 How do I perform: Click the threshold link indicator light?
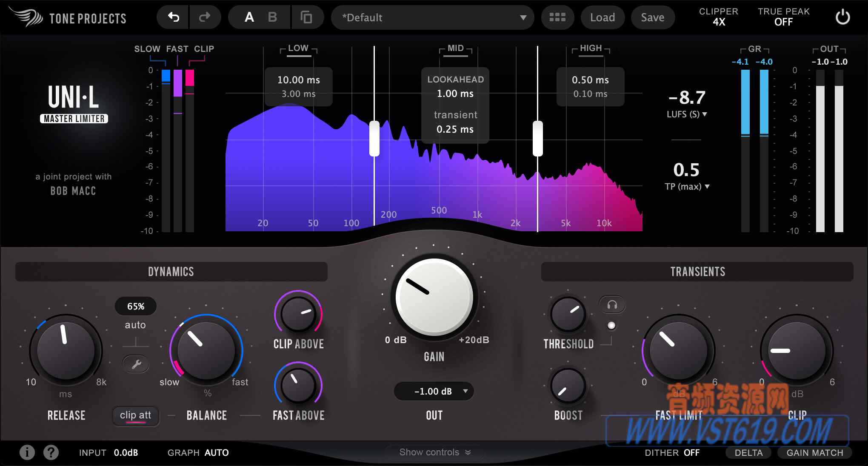611,326
